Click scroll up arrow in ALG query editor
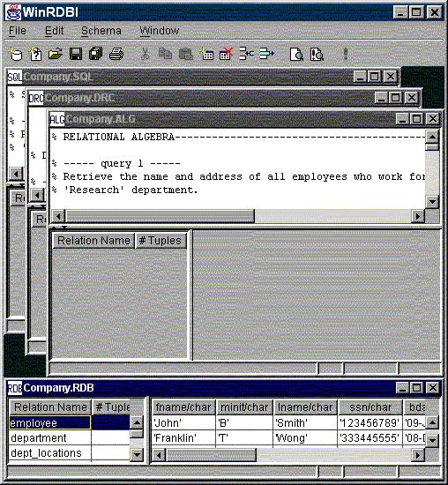The width and height of the screenshot is (448, 485). tap(432, 137)
